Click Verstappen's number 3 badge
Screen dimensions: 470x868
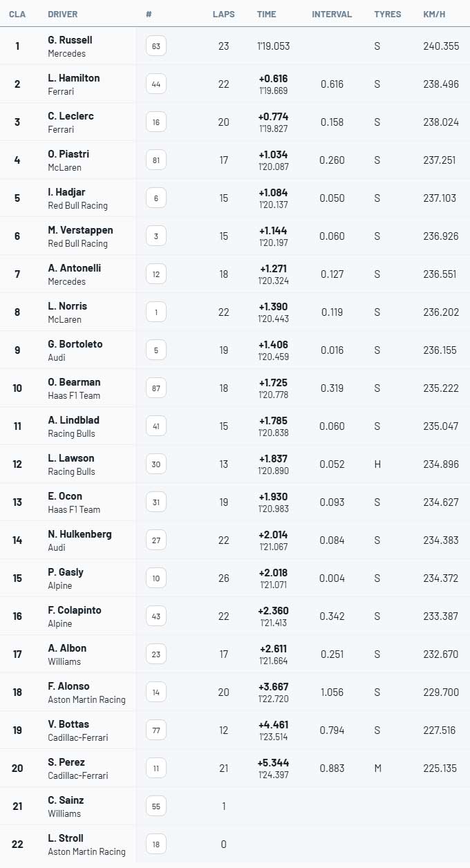point(156,236)
